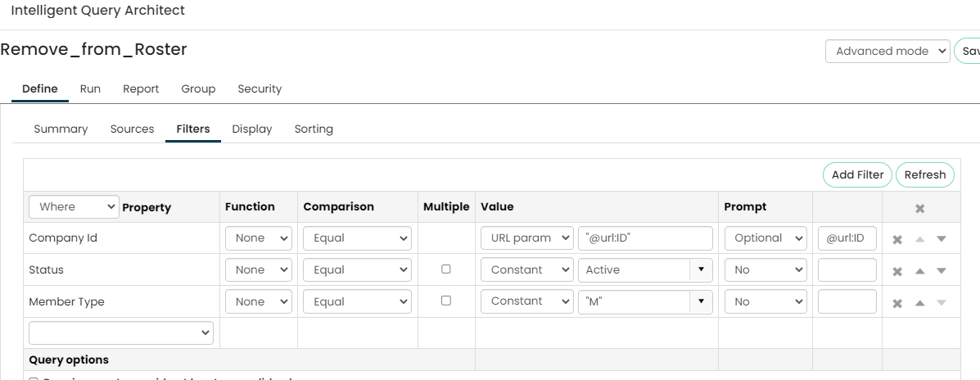Switch to the Display tab
Image resolution: width=980 pixels, height=380 pixels.
click(x=252, y=129)
